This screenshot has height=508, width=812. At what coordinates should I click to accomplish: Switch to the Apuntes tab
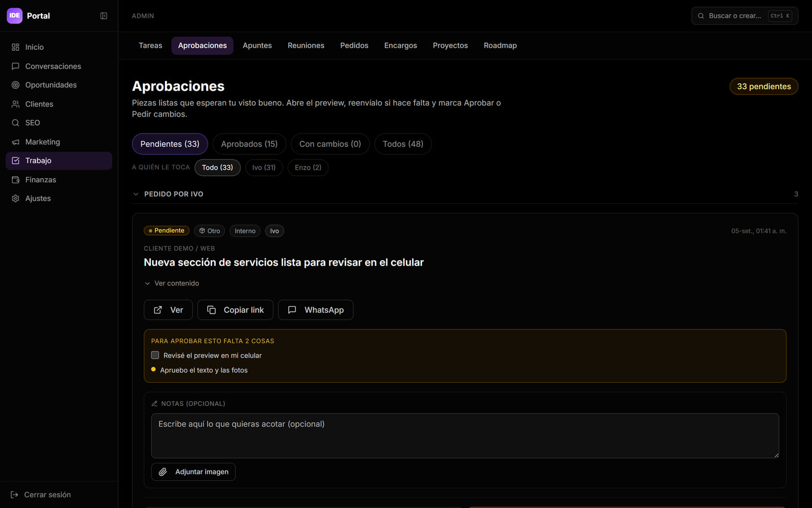257,46
